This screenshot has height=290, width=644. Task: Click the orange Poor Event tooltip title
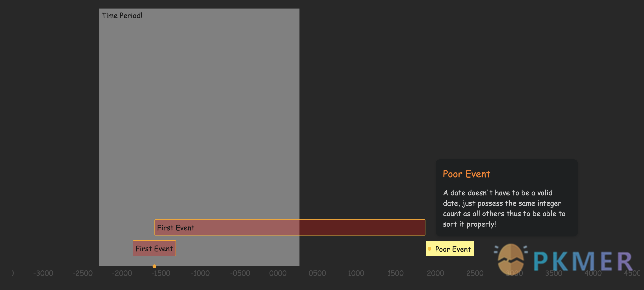coord(466,174)
